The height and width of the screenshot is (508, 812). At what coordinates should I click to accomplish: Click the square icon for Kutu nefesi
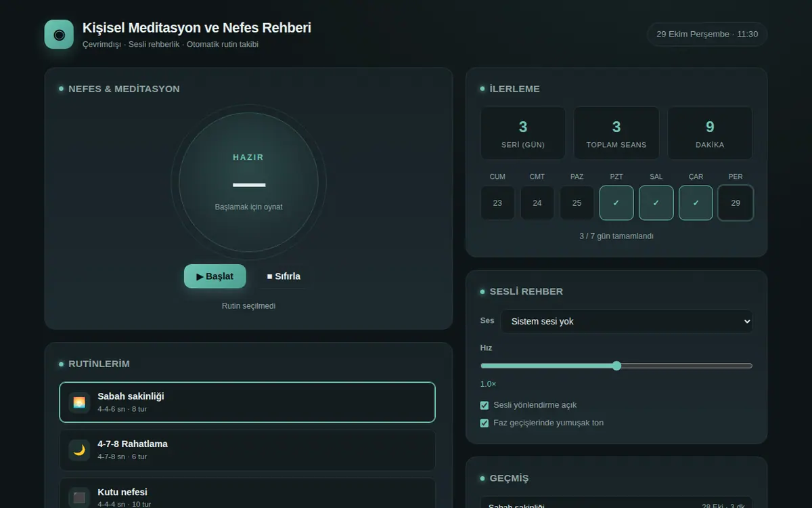[x=79, y=498]
